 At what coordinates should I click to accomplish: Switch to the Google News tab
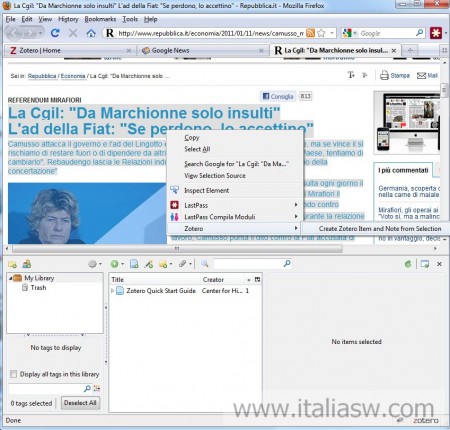click(x=203, y=51)
